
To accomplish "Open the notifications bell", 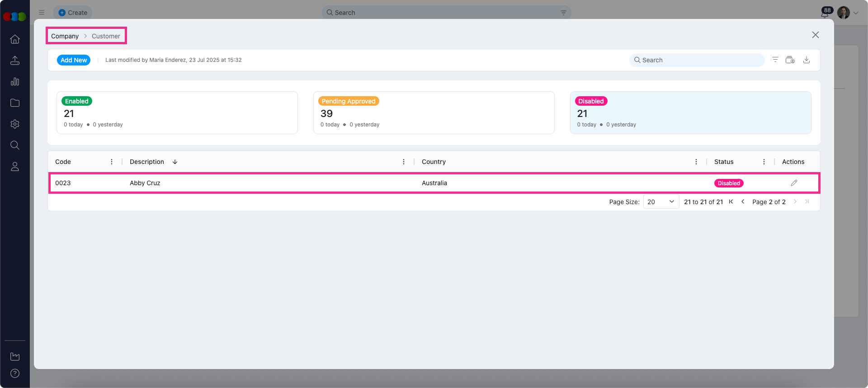I will pyautogui.click(x=825, y=14).
